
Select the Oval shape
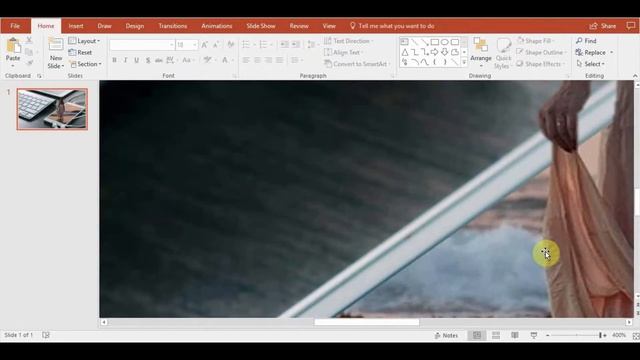tap(444, 42)
